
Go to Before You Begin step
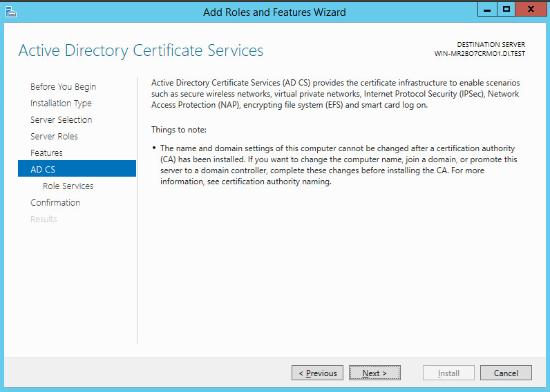pyautogui.click(x=63, y=86)
